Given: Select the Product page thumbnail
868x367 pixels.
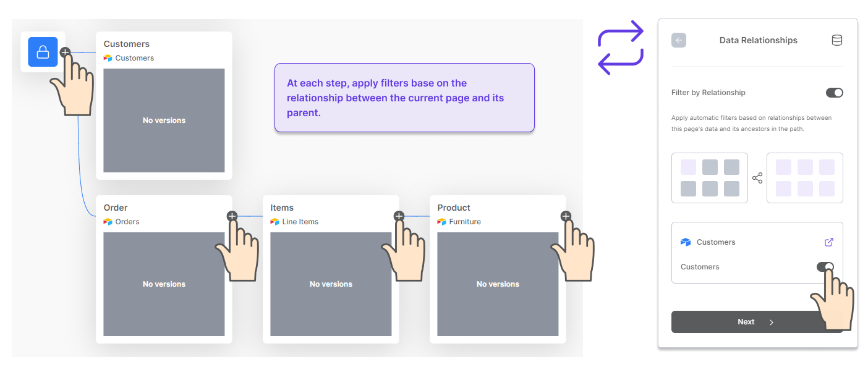Looking at the screenshot, I should pos(498,284).
